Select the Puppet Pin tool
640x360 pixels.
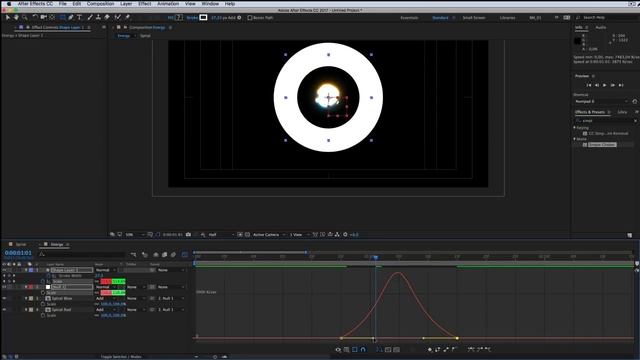[x=127, y=18]
